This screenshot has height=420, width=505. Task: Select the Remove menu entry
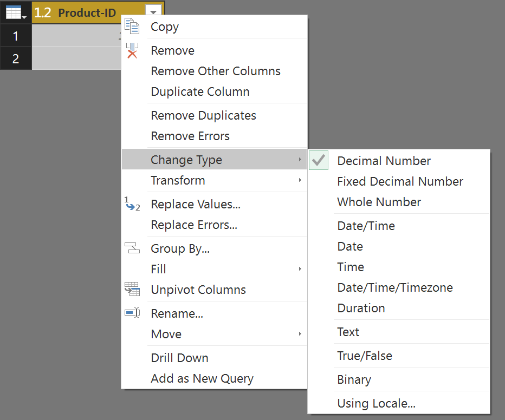click(x=214, y=50)
